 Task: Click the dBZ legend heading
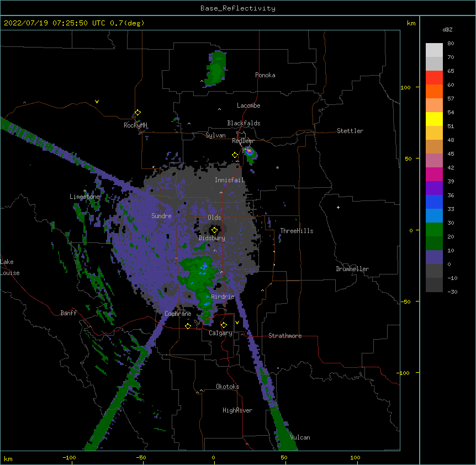coord(447,30)
